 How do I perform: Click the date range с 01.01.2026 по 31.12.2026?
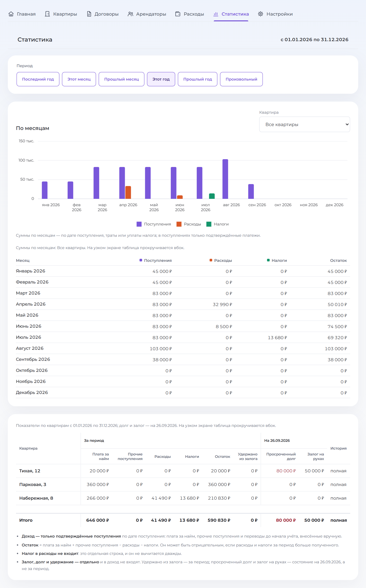[315, 39]
